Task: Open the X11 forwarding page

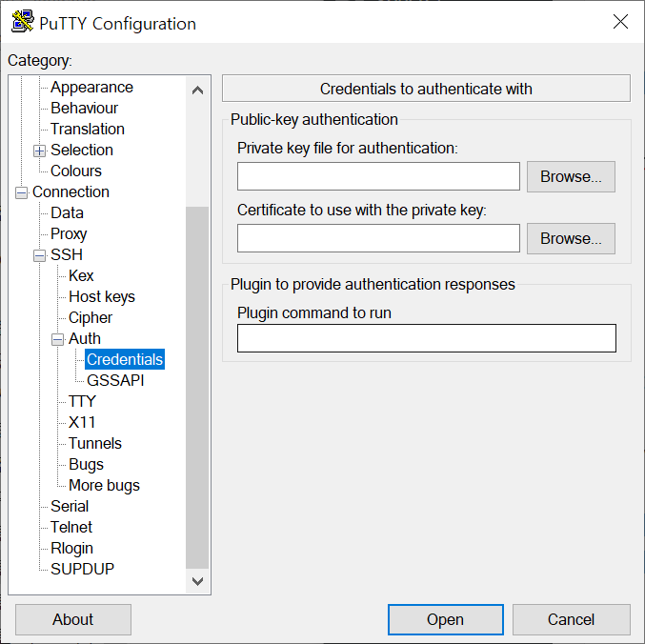Action: (x=82, y=423)
